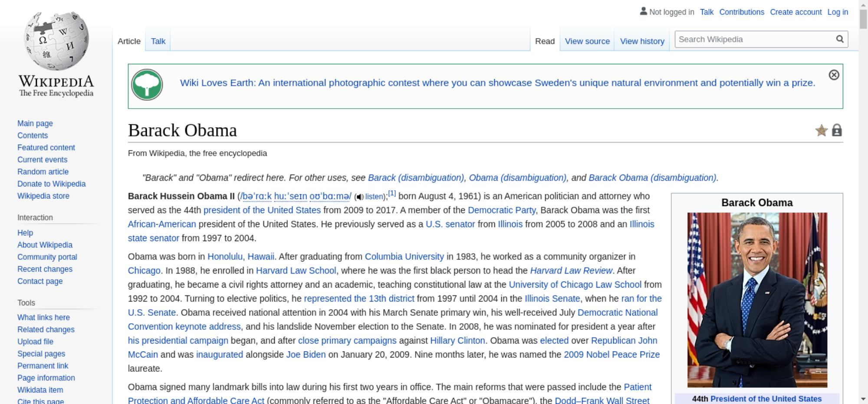Open the View history tab
This screenshot has width=868, height=404.
tap(642, 41)
